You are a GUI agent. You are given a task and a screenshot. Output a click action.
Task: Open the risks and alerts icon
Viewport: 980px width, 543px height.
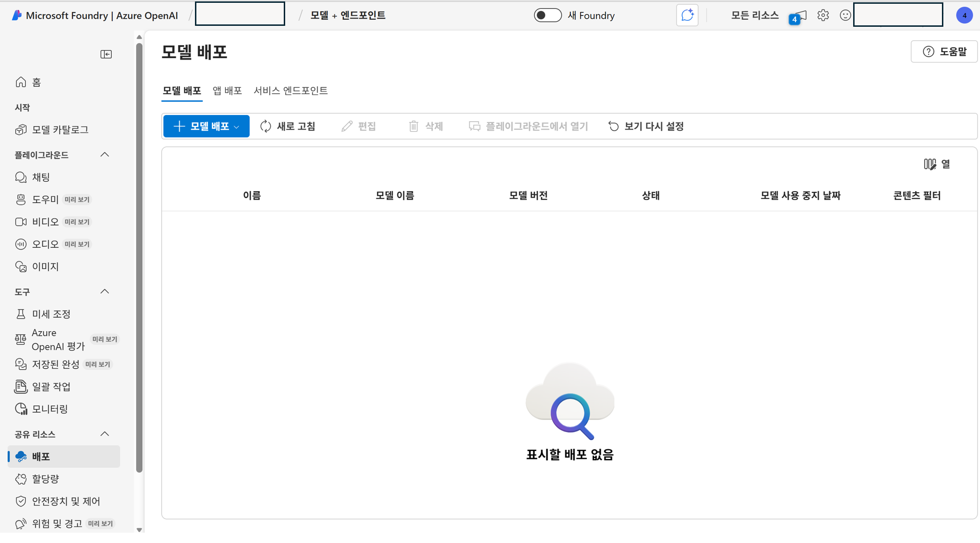[x=21, y=524]
